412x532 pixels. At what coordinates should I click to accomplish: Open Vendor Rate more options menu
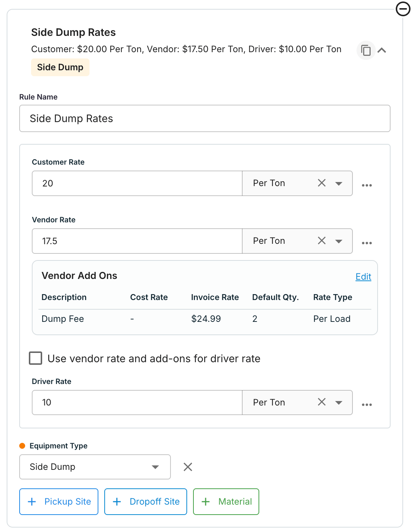[367, 243]
